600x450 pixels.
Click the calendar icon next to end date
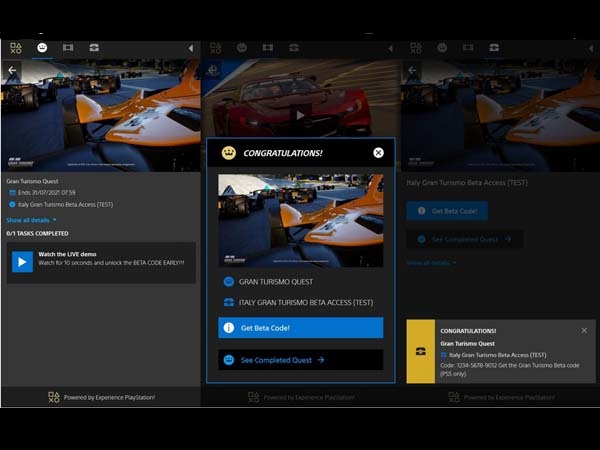click(12, 192)
